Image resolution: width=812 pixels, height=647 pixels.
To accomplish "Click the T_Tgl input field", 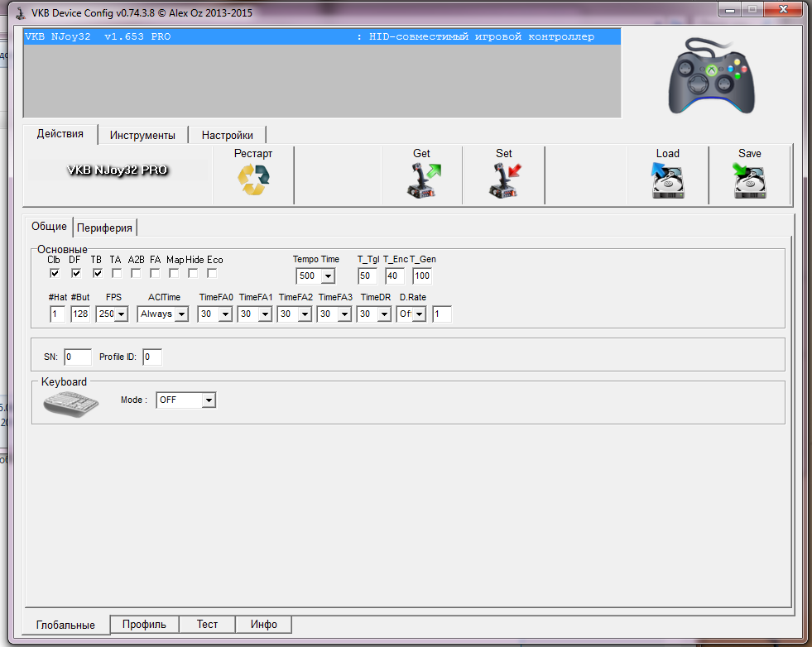I will (x=368, y=276).
